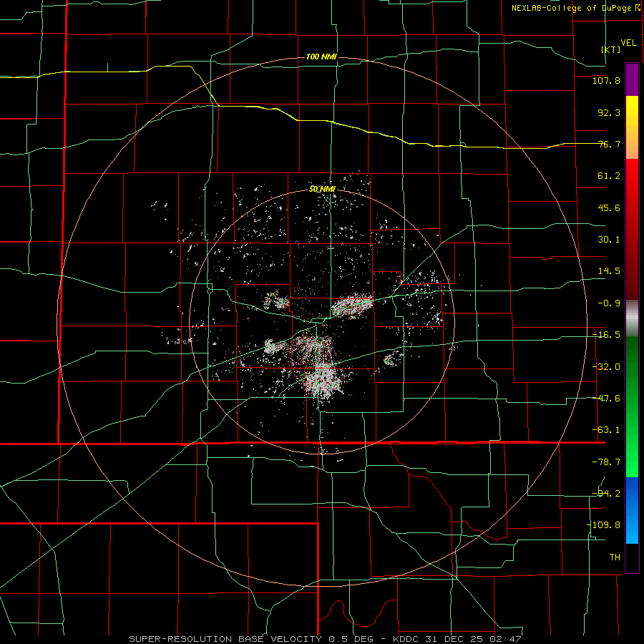Pick the blue segment of the color bar
Viewport: 644px width, 644px height.
tap(632, 510)
